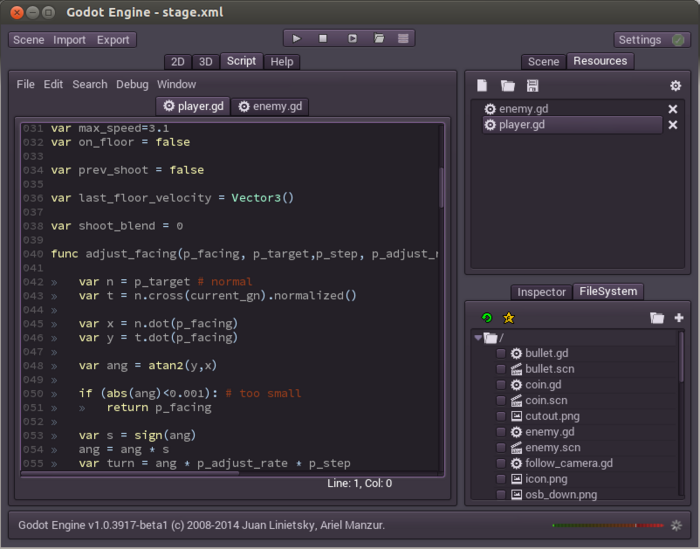Open the script editor Edit menu
This screenshot has height=549, width=700.
pos(53,84)
